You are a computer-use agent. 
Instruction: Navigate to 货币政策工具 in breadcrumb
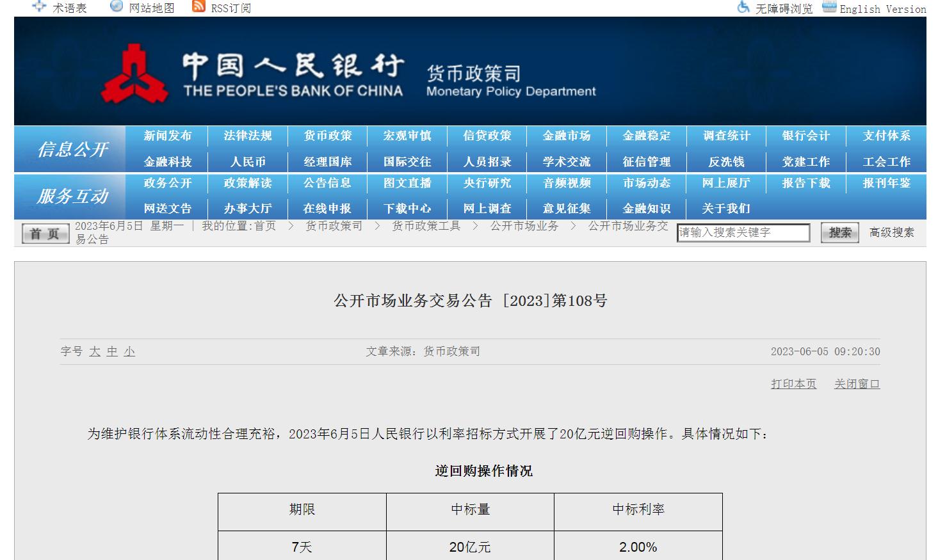click(x=426, y=226)
